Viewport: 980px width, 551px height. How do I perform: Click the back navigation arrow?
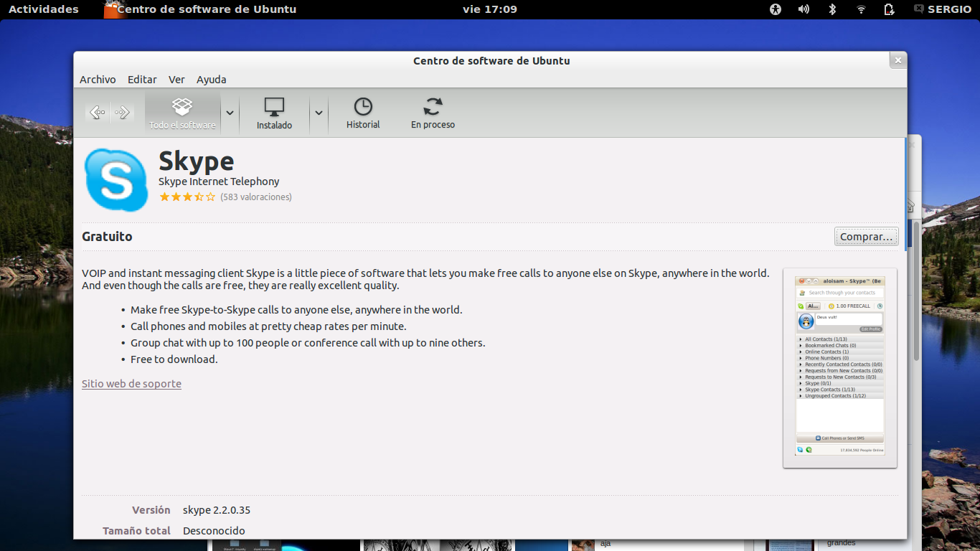point(97,112)
